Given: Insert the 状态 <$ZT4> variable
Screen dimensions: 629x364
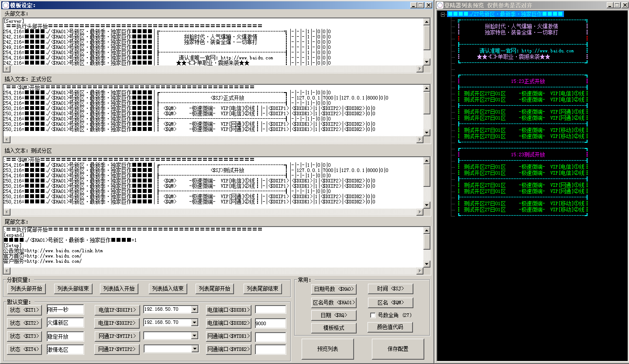Looking at the screenshot, I should (x=24, y=350).
